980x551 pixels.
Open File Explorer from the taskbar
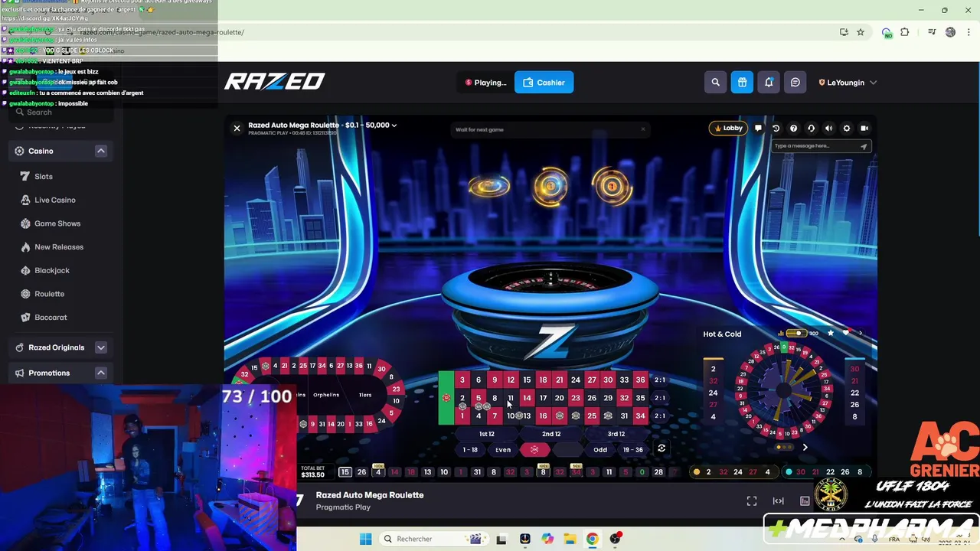click(570, 539)
